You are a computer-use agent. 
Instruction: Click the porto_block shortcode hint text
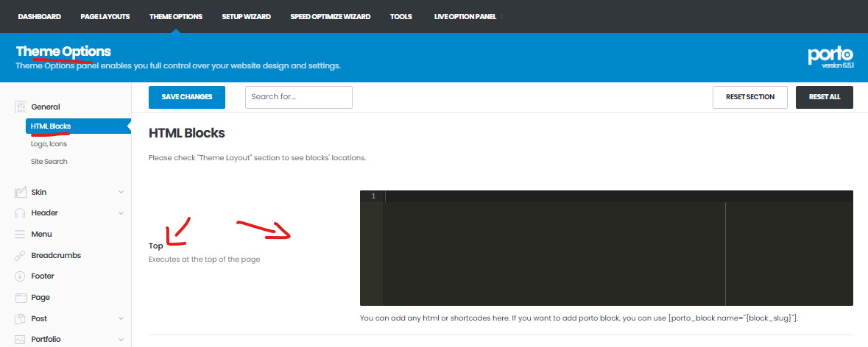[579, 319]
